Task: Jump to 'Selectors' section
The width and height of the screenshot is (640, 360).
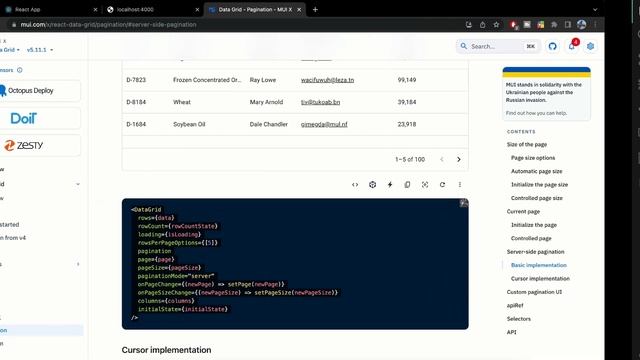Action: (x=519, y=319)
